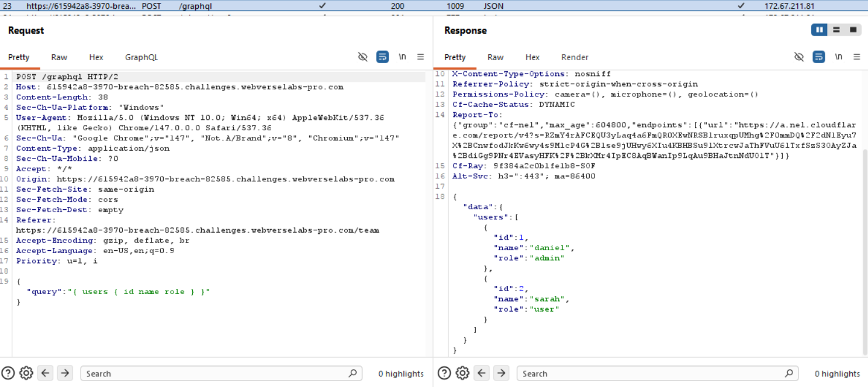Go to next match arrow in Request

(x=65, y=373)
